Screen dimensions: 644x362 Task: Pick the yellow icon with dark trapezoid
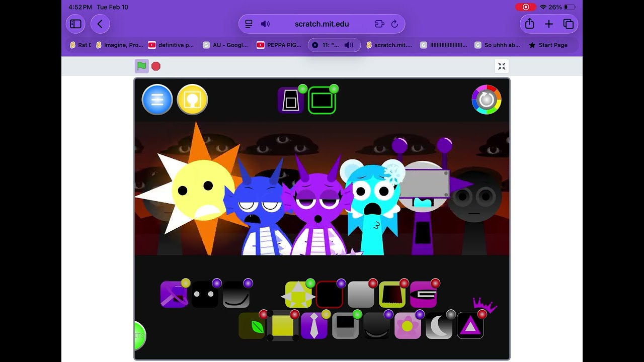tap(392, 294)
